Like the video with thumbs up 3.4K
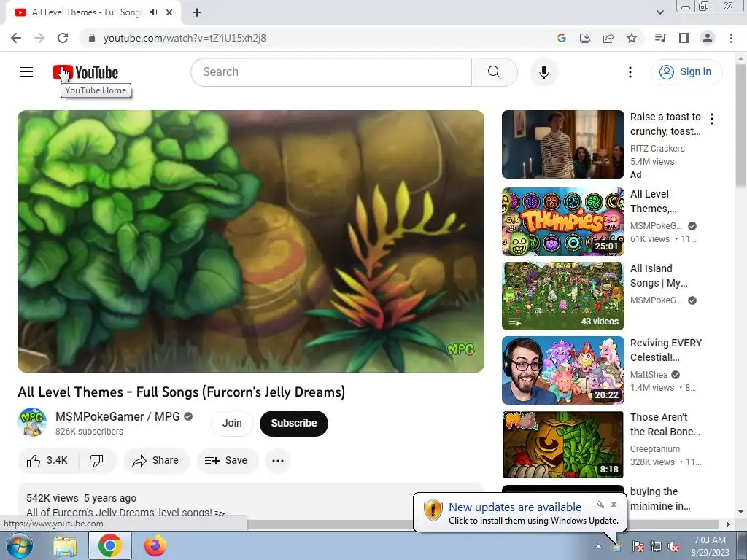747x560 pixels. (x=47, y=461)
